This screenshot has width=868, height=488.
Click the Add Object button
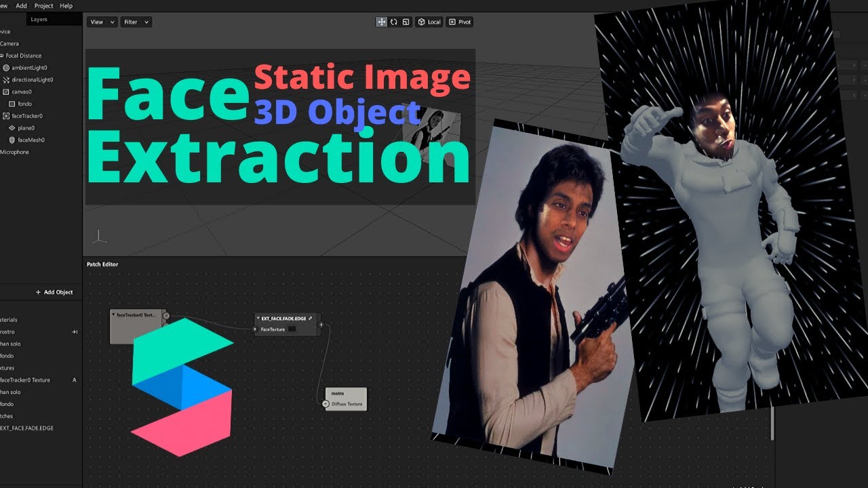(x=54, y=292)
